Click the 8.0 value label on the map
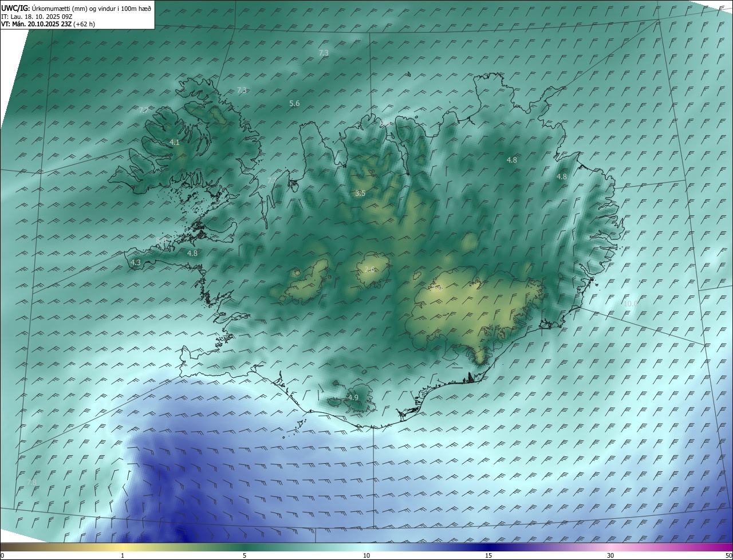This screenshot has height=560, width=733. click(161, 240)
